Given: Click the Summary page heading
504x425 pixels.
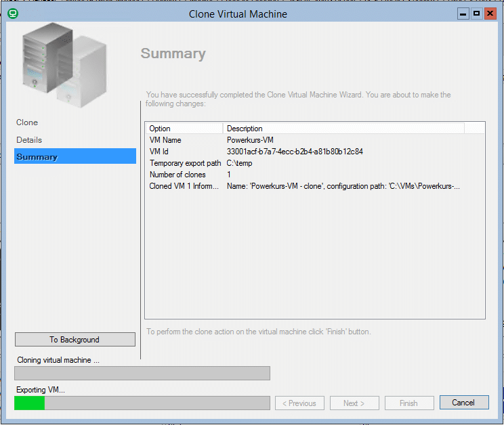Looking at the screenshot, I should pyautogui.click(x=173, y=53).
